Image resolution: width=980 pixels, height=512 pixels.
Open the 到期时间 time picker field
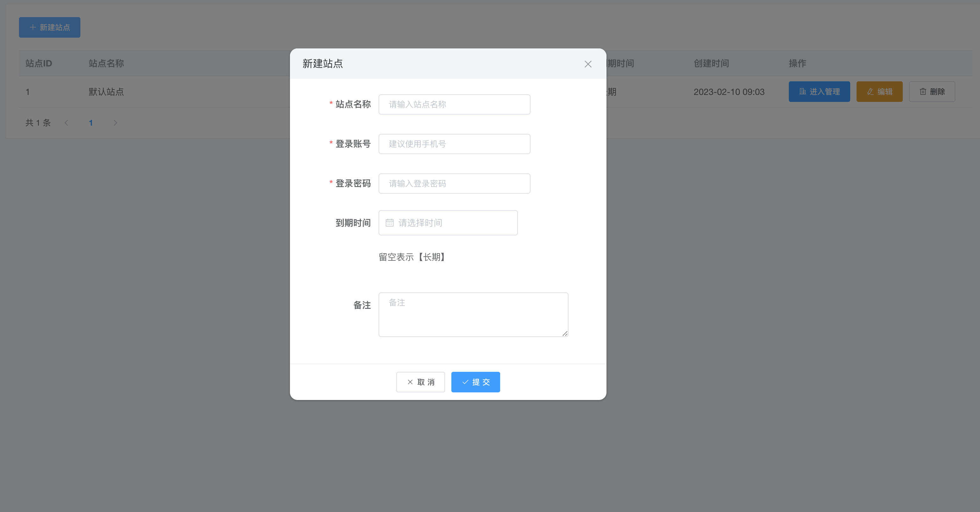tap(448, 222)
